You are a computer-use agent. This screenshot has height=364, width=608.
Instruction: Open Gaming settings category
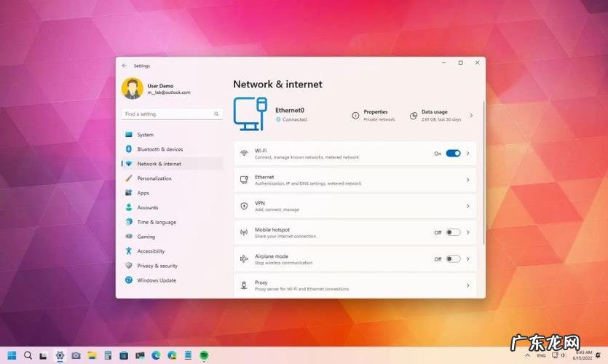pyautogui.click(x=172, y=237)
